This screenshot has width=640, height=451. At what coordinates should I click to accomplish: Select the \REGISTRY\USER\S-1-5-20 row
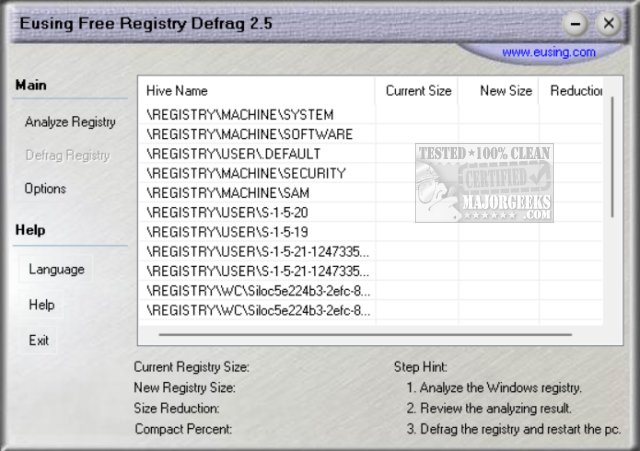point(370,213)
